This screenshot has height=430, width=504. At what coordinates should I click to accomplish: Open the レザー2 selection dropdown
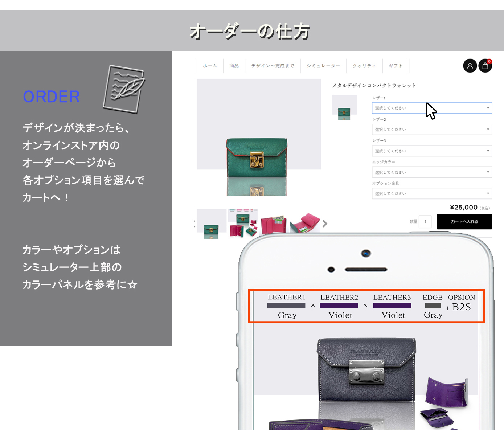pos(431,129)
